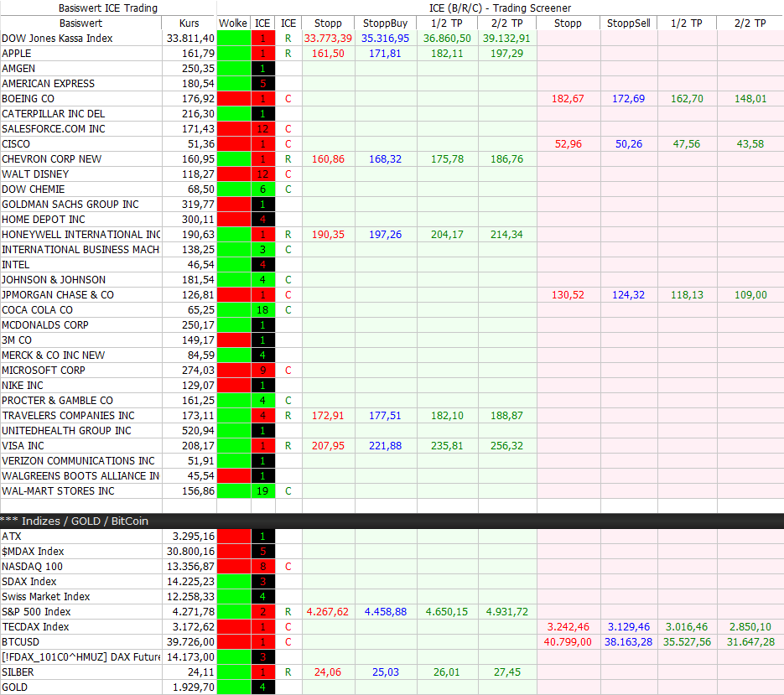The height and width of the screenshot is (695, 784).
Task: Select SDAX Index row name
Action: tap(29, 582)
